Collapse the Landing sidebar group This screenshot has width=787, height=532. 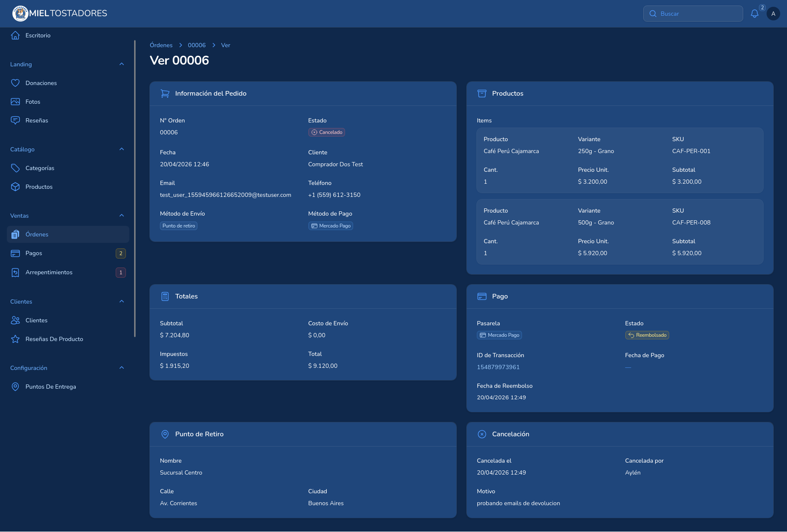coord(122,64)
